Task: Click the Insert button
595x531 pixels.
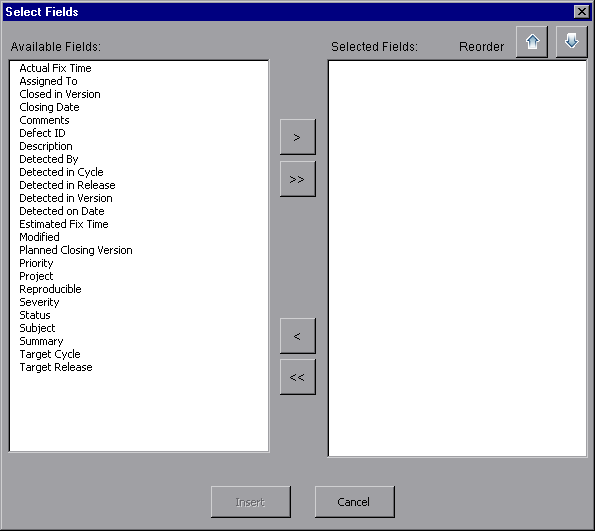Action: point(250,502)
